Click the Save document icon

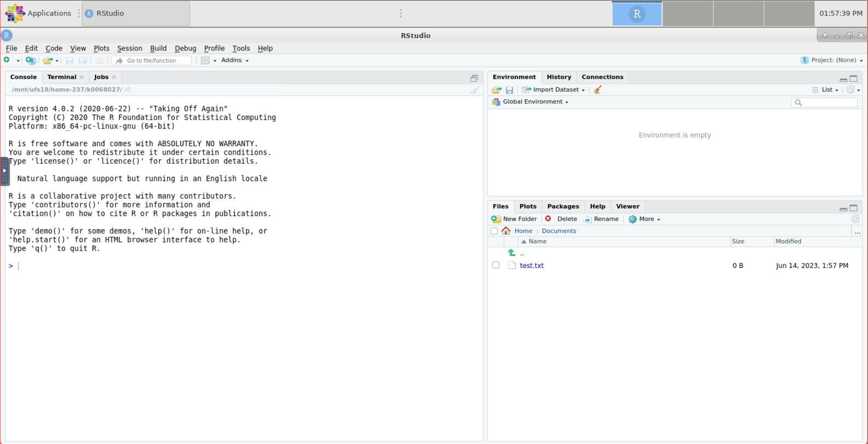(70, 61)
